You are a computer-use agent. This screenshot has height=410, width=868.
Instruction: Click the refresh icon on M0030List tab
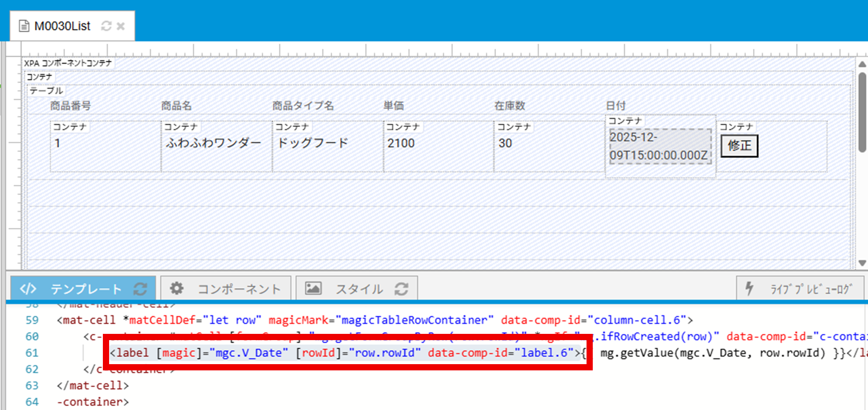click(x=106, y=26)
